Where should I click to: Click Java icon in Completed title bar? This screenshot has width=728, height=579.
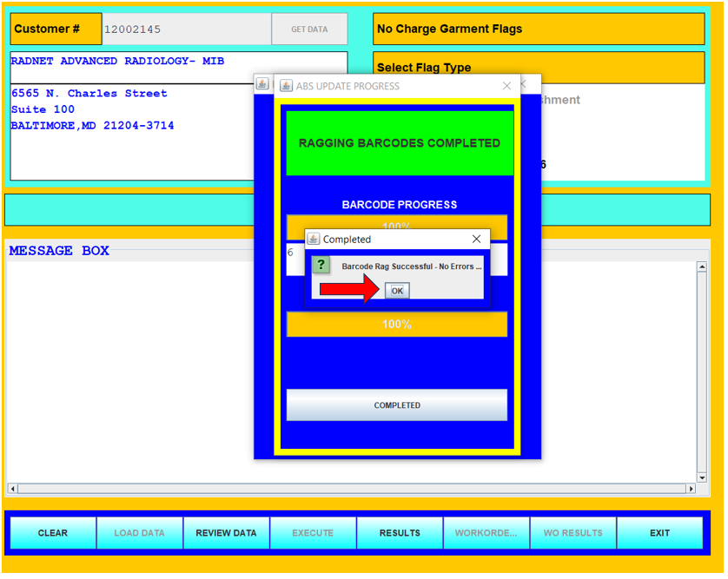pyautogui.click(x=314, y=240)
